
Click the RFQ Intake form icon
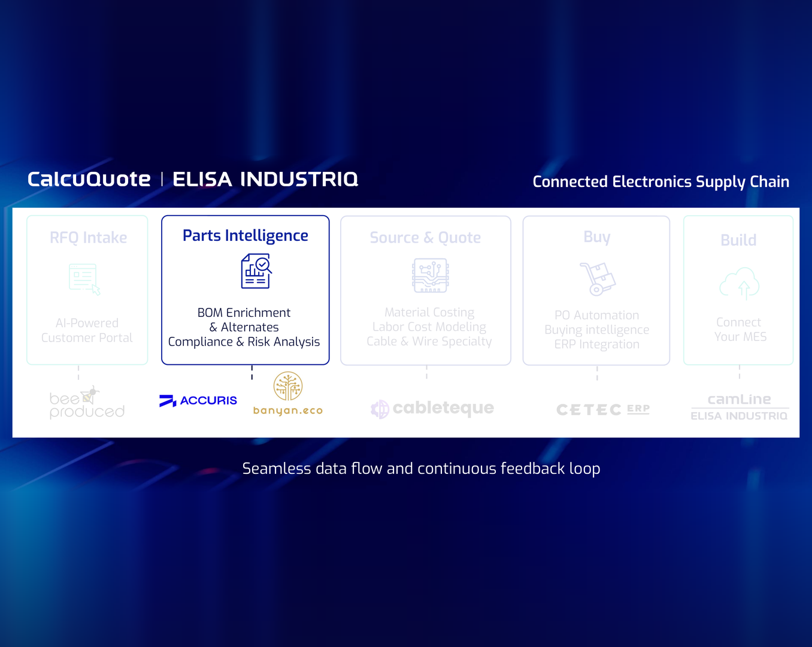pyautogui.click(x=84, y=279)
